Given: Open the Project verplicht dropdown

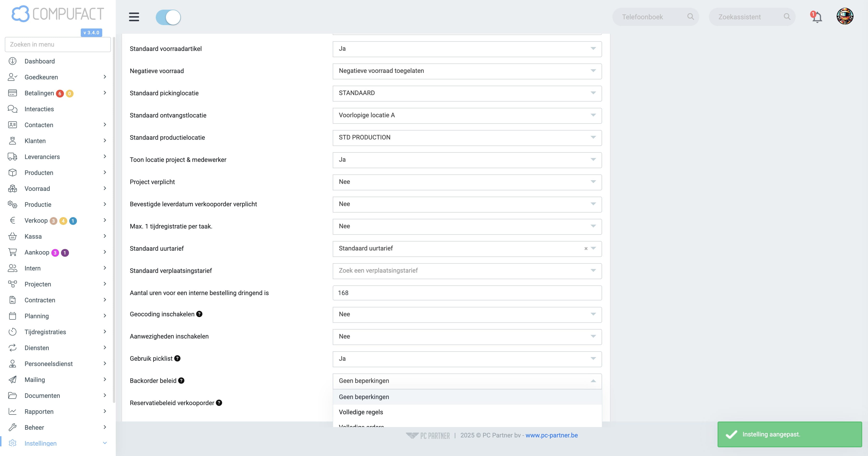Looking at the screenshot, I should click(x=467, y=182).
